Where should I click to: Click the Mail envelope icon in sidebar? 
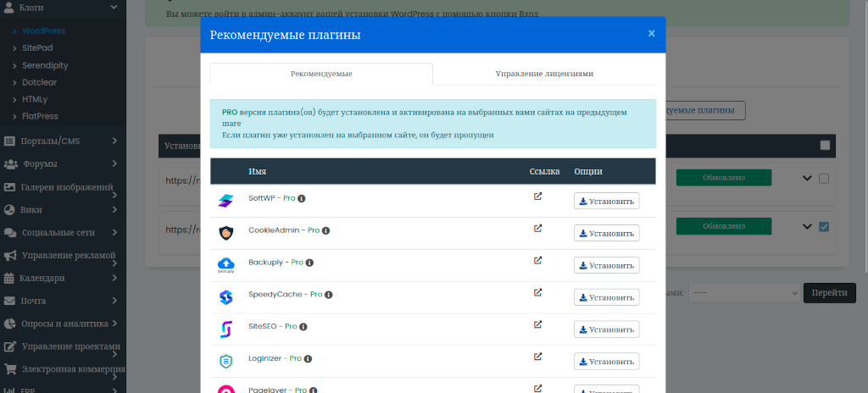click(x=9, y=301)
